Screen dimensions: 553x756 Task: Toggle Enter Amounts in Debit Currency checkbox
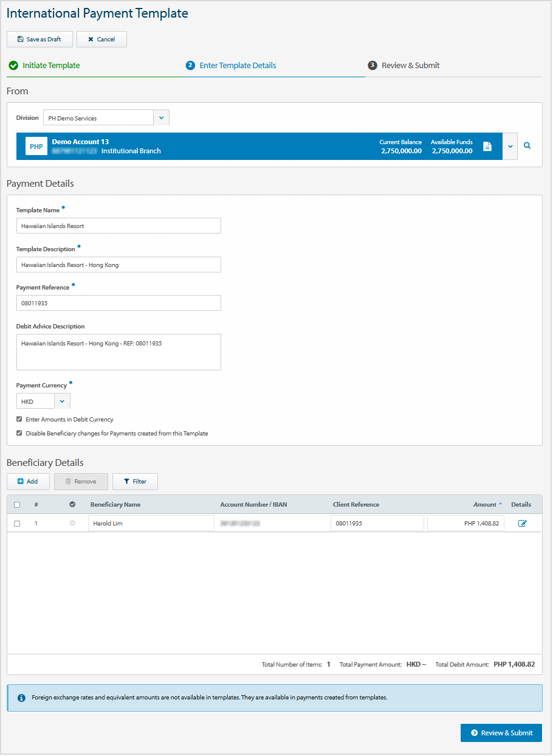point(19,419)
